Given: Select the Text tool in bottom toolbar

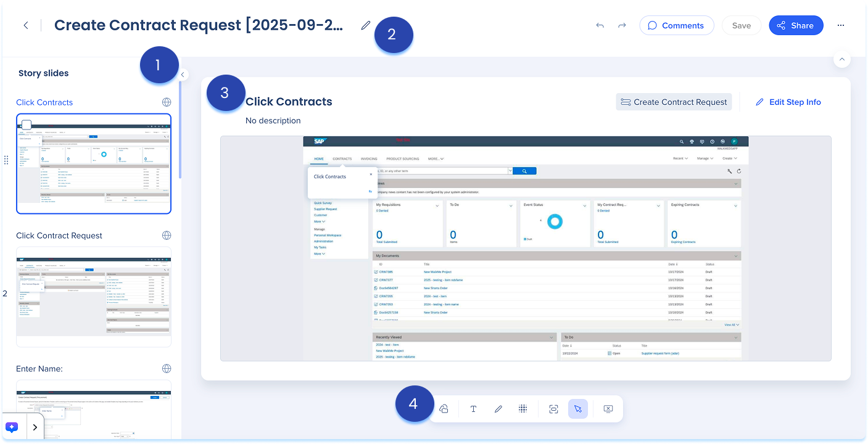Looking at the screenshot, I should 474,409.
